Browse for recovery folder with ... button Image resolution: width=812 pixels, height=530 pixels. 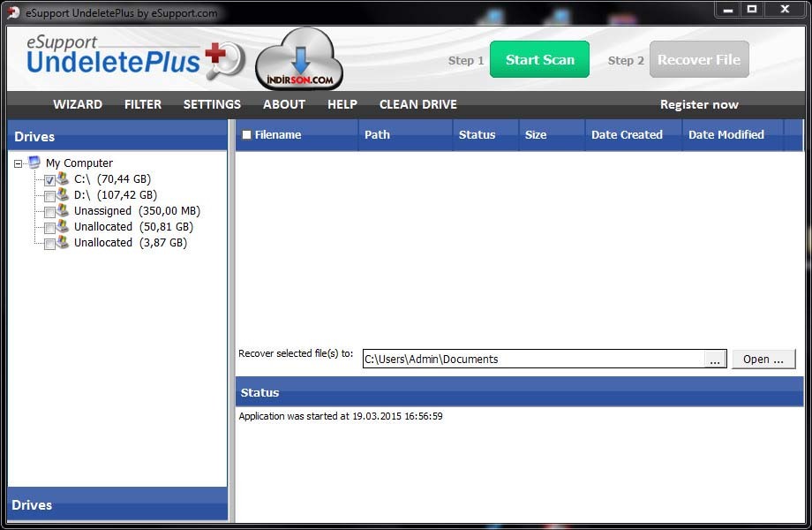(715, 360)
